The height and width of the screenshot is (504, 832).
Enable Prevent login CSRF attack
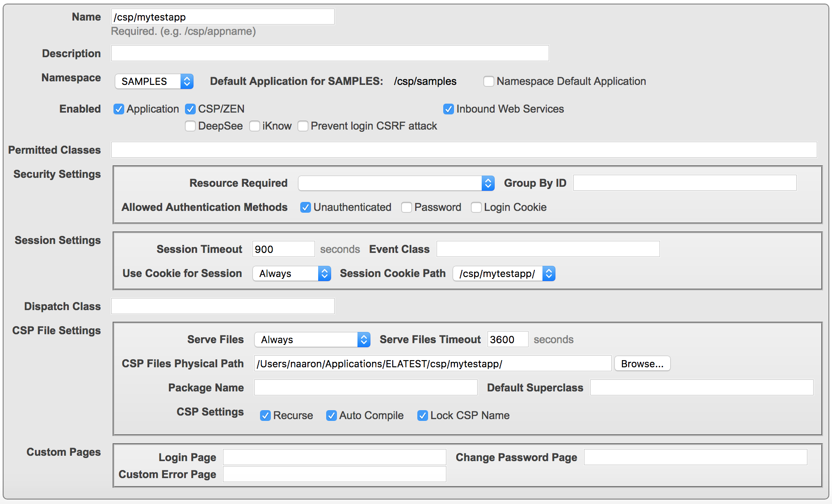point(303,126)
